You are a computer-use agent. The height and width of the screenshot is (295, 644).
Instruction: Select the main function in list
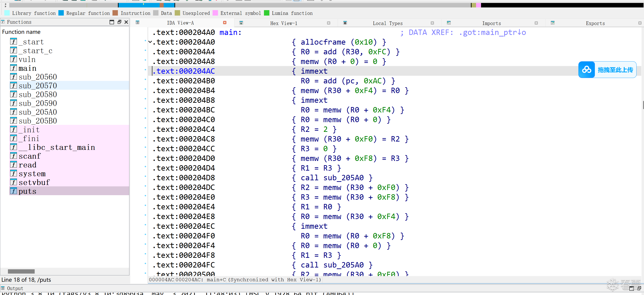coord(27,68)
